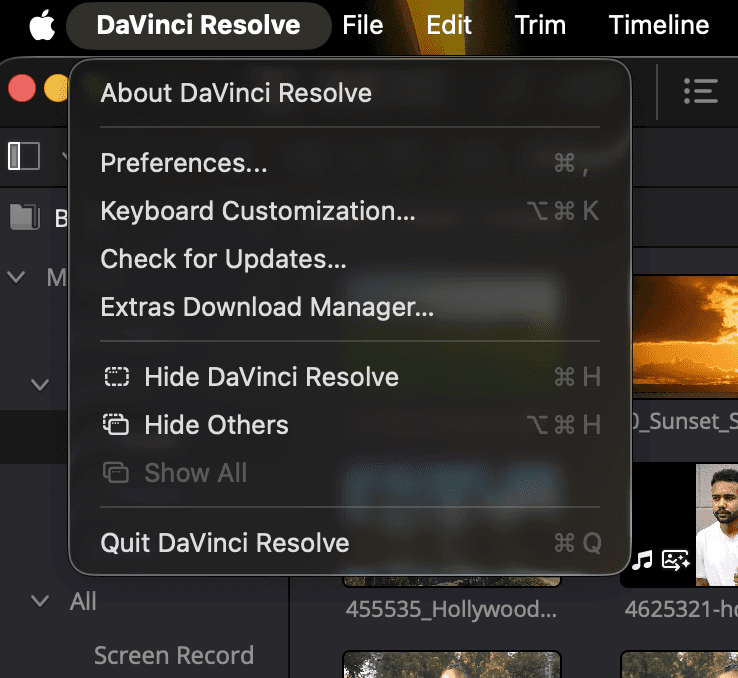
Task: Choose Hide Others menu entry
Action: pos(350,425)
